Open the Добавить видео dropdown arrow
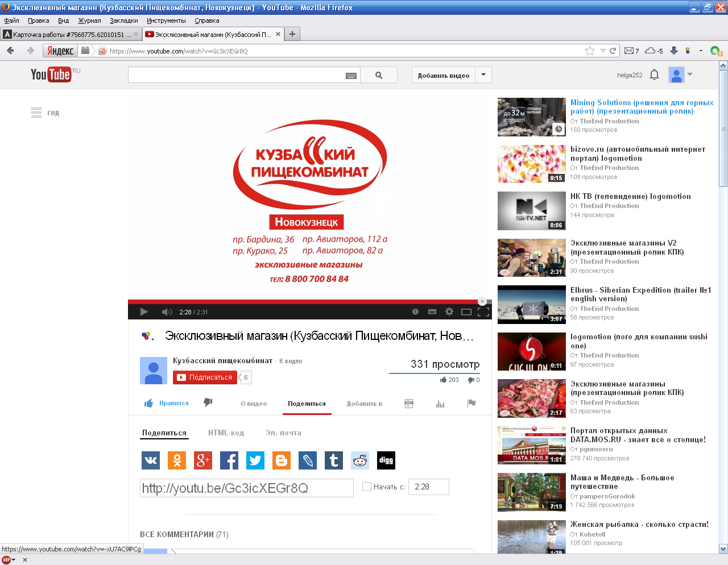The width and height of the screenshot is (728, 565). click(x=483, y=75)
